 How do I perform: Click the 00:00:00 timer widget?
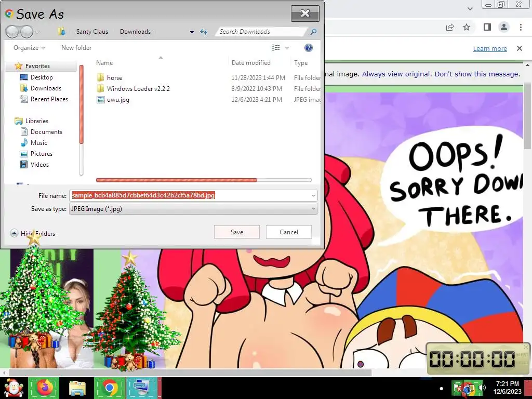tap(477, 359)
